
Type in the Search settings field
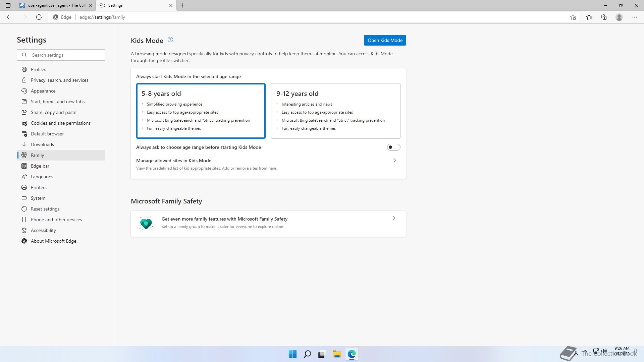tap(61, 55)
